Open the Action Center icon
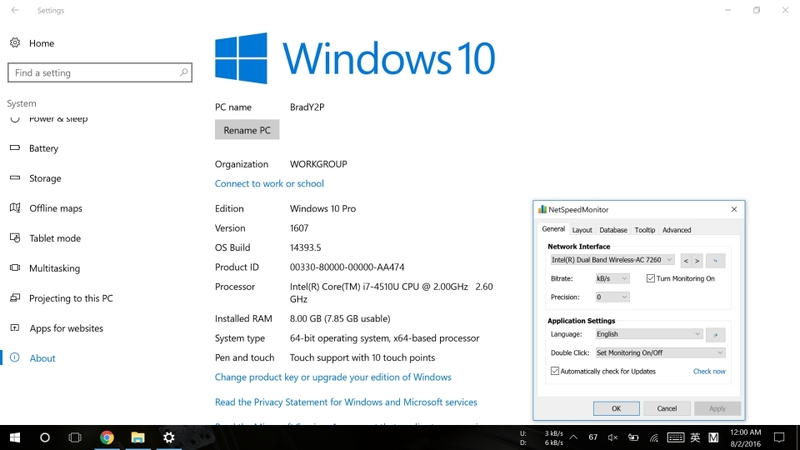The width and height of the screenshot is (800, 450). pyautogui.click(x=779, y=437)
